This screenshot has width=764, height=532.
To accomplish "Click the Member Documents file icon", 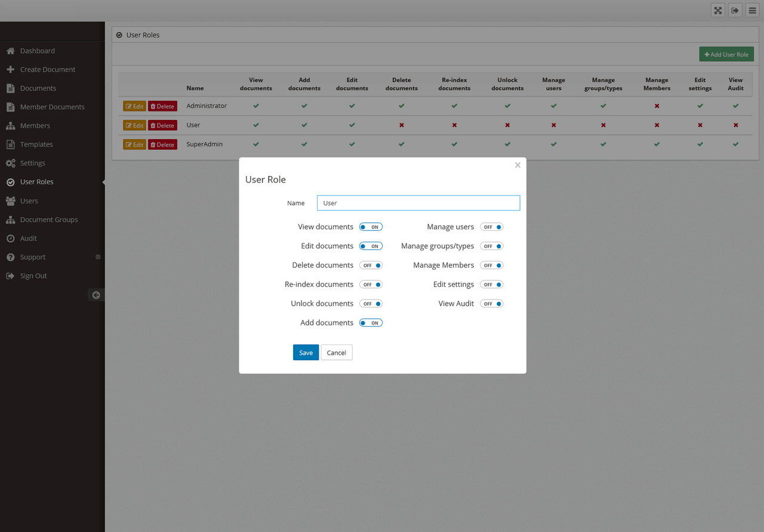I will tap(10, 107).
